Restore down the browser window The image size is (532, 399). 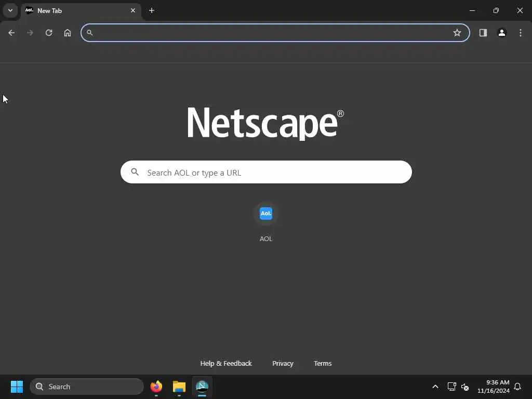coord(496,10)
